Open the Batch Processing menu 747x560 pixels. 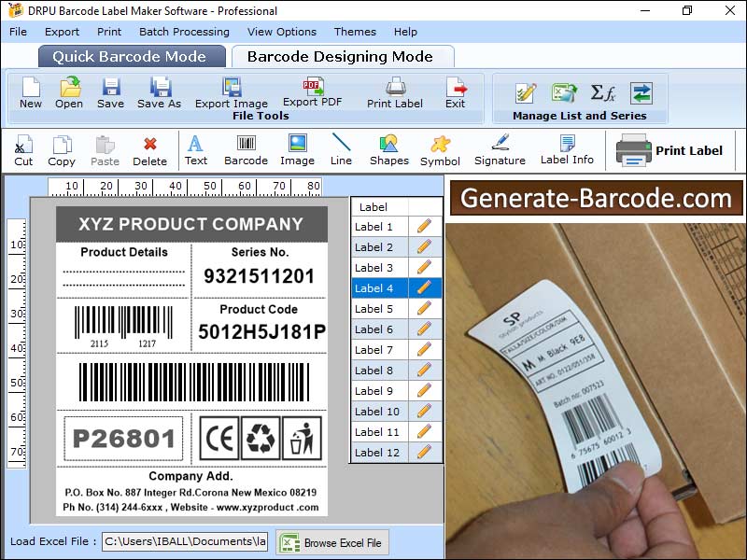coord(184,32)
